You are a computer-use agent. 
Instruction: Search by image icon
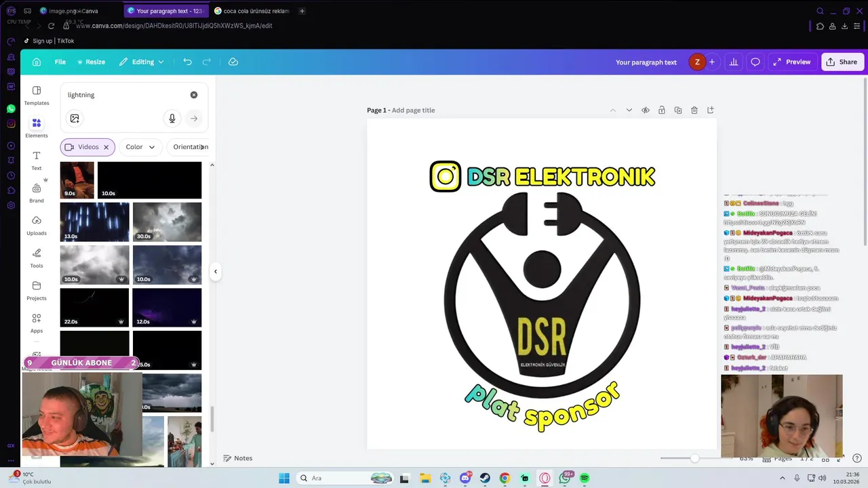click(x=75, y=119)
